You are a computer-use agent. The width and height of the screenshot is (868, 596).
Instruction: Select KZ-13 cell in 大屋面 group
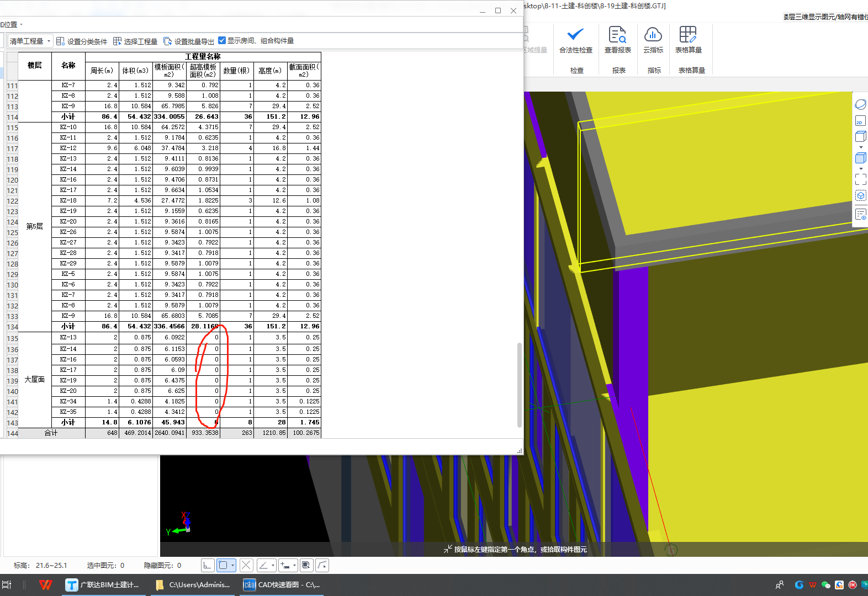tap(68, 338)
